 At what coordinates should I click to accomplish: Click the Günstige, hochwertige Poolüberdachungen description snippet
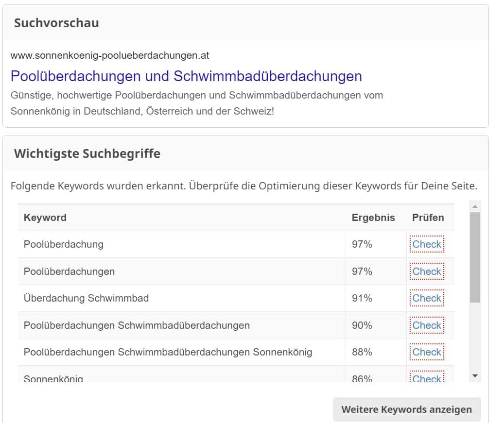point(197,103)
